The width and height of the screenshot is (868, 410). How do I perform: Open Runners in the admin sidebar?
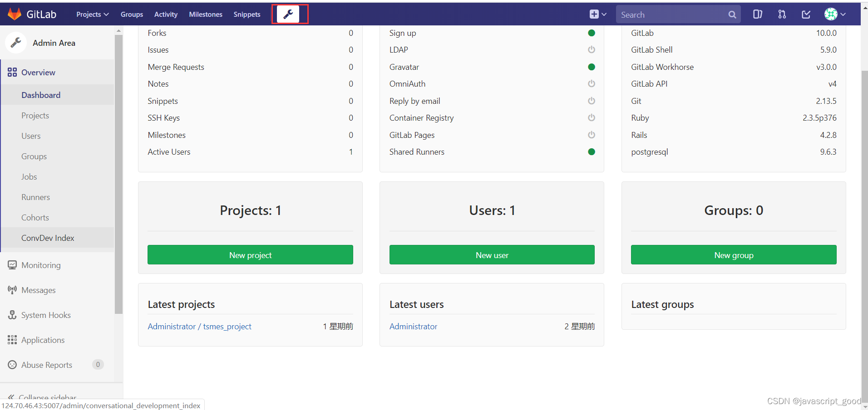35,197
